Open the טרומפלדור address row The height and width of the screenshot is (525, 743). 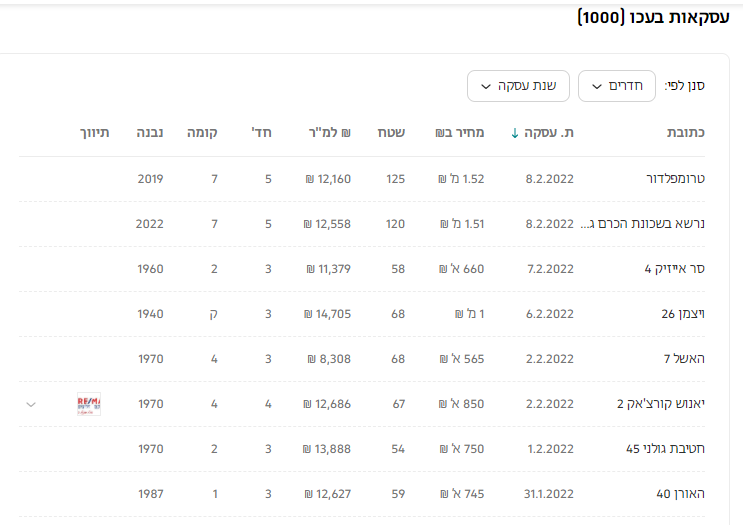(670, 179)
